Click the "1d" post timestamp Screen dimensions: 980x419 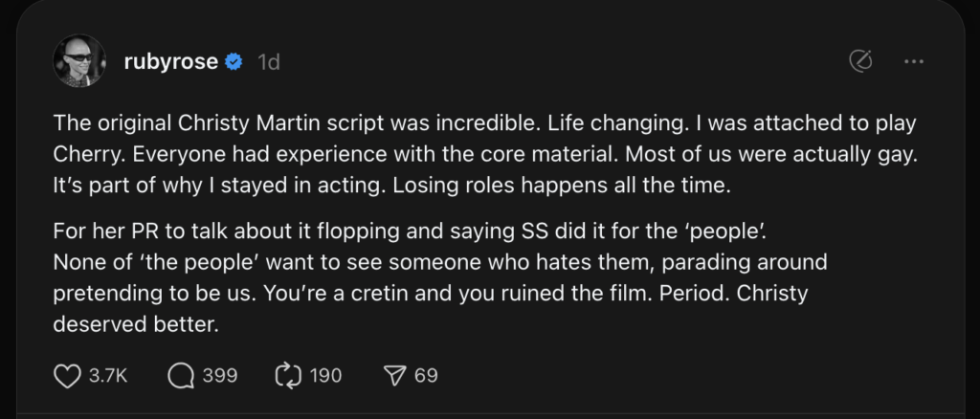268,63
